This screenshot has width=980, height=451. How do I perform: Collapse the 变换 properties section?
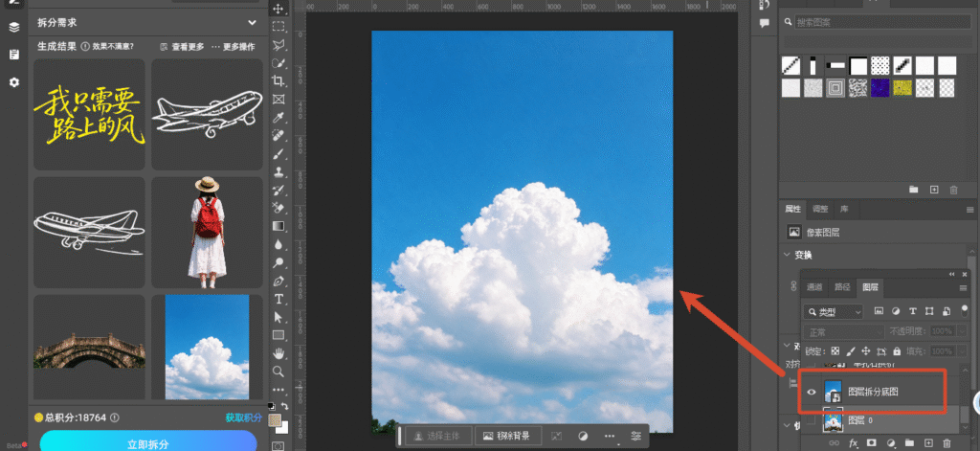[788, 255]
